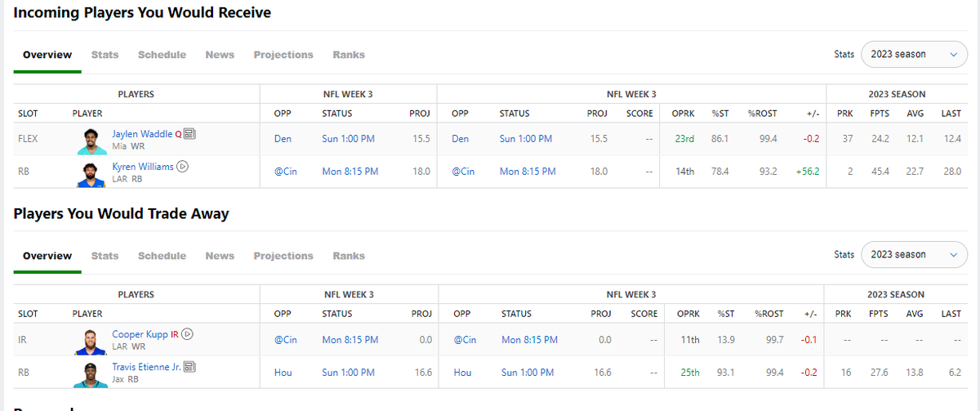Switch to incoming players Projections tab
Viewport: 980px width, 411px height.
point(283,55)
